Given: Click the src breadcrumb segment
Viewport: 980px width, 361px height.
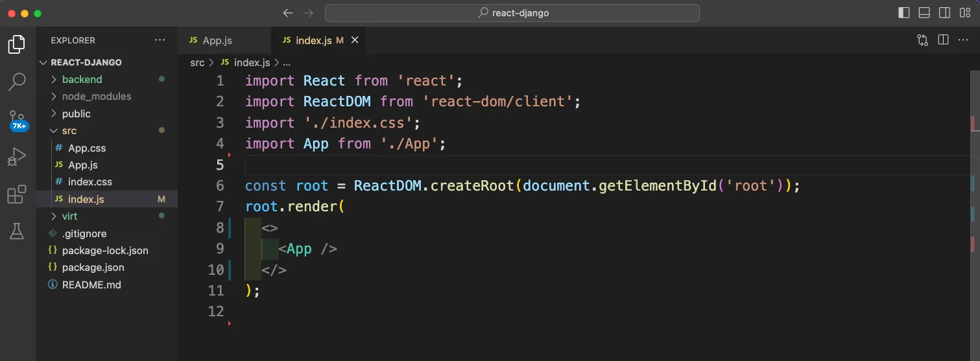Looking at the screenshot, I should pos(197,62).
